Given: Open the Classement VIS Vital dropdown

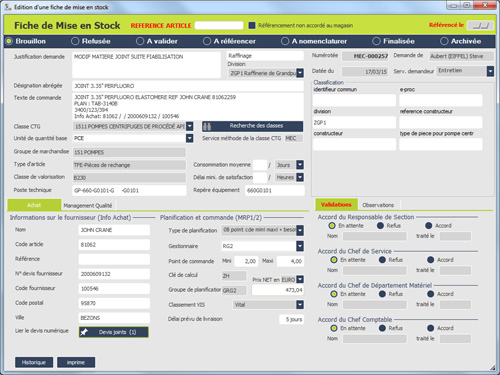Looking at the screenshot, I should (300, 305).
